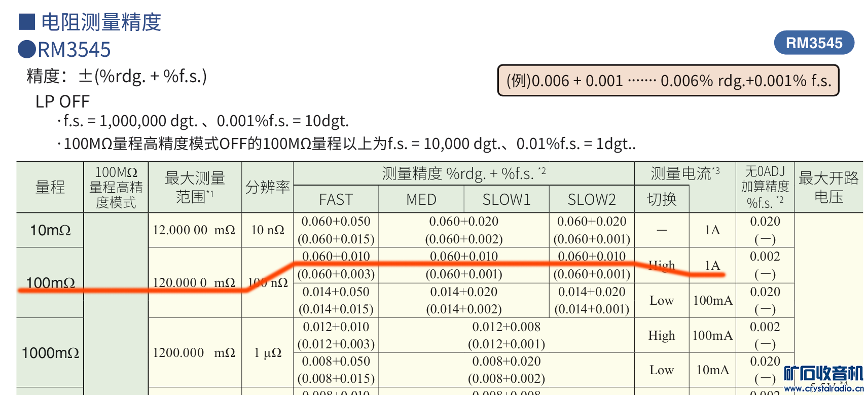Click the "SLOW2" column header
Screen dimensions: 868x395
(592, 199)
